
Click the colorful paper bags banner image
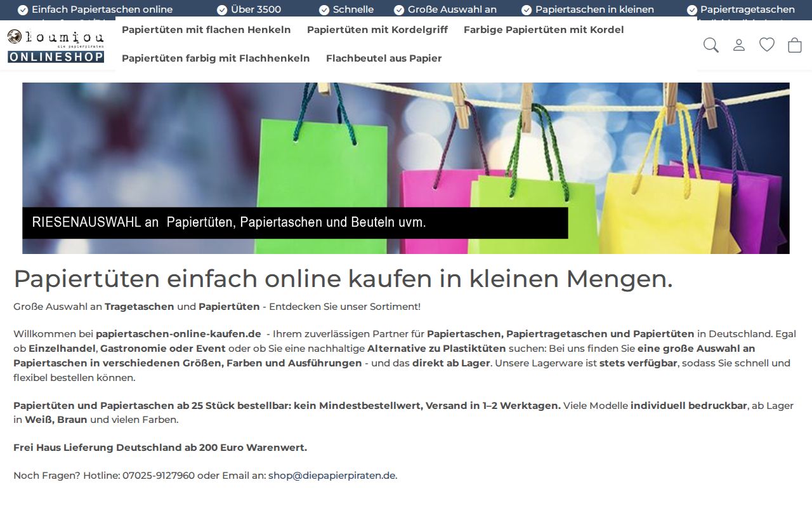(406, 168)
